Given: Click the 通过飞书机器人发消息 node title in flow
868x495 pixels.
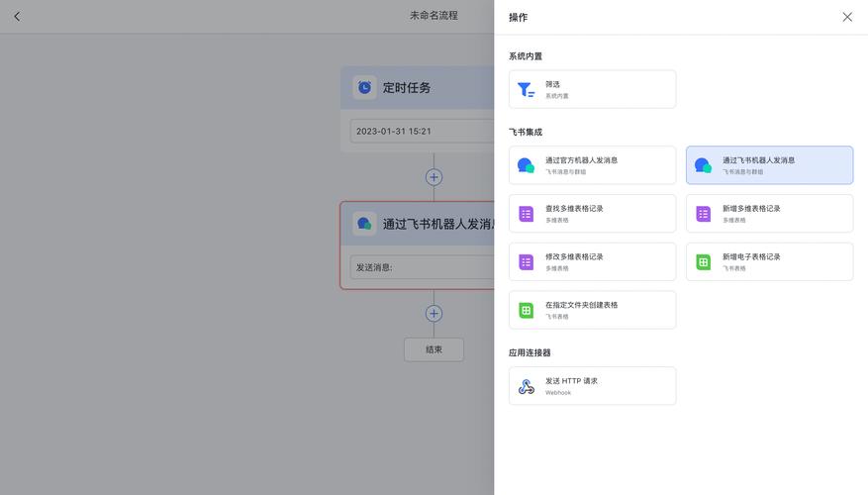Looking at the screenshot, I should 437,224.
